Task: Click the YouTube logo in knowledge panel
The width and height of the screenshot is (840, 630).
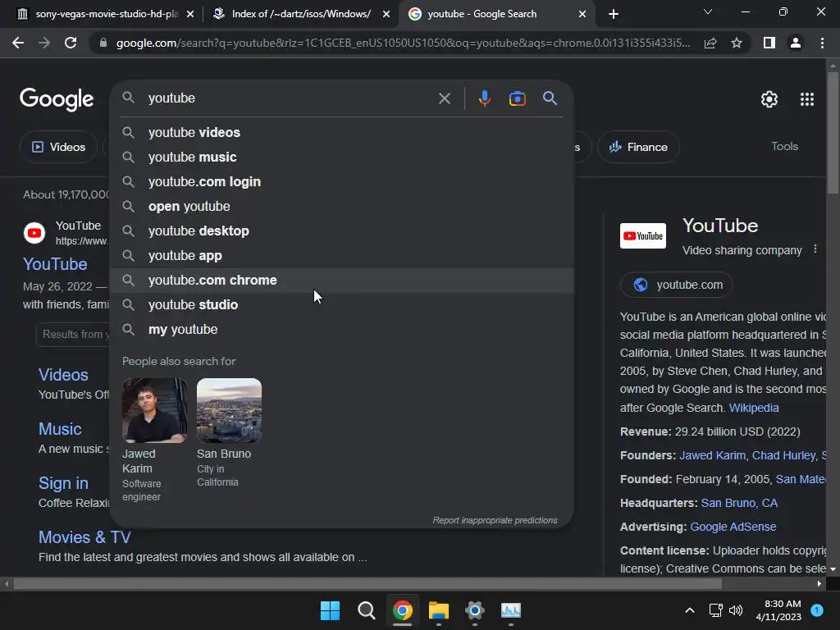Action: [x=643, y=235]
